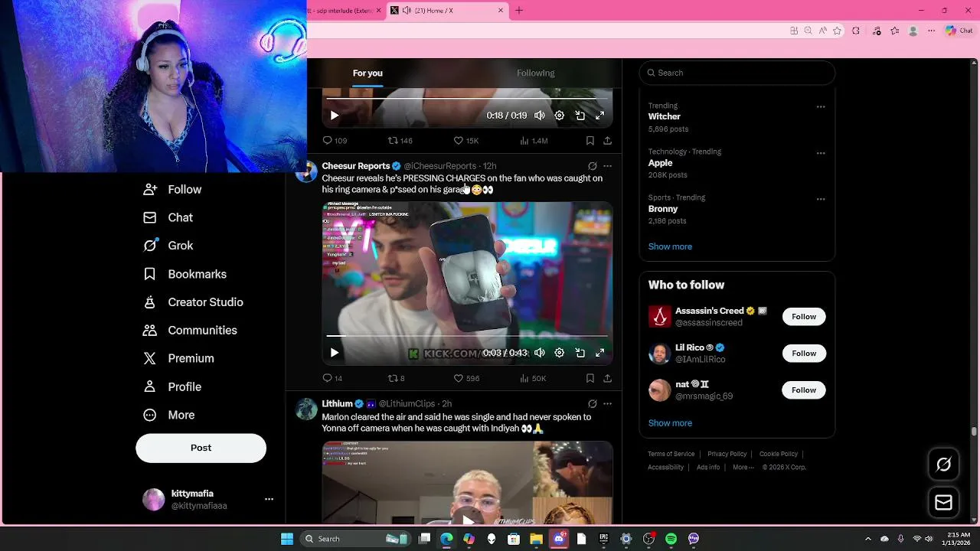Repost the post with 146 reposts
The image size is (980, 551).
pyautogui.click(x=400, y=141)
